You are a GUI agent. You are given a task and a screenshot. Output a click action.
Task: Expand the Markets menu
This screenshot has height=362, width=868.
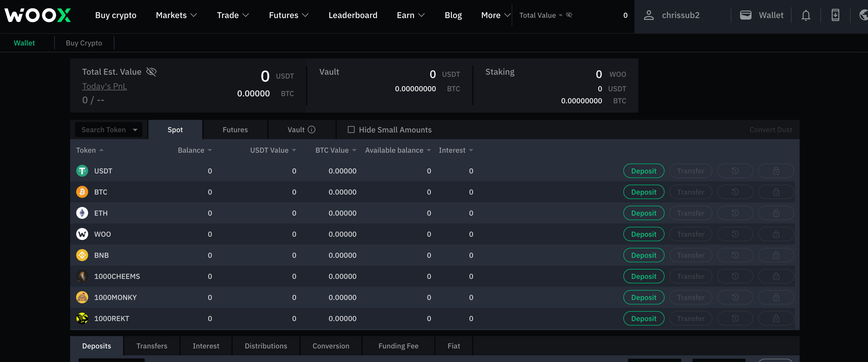(x=176, y=15)
